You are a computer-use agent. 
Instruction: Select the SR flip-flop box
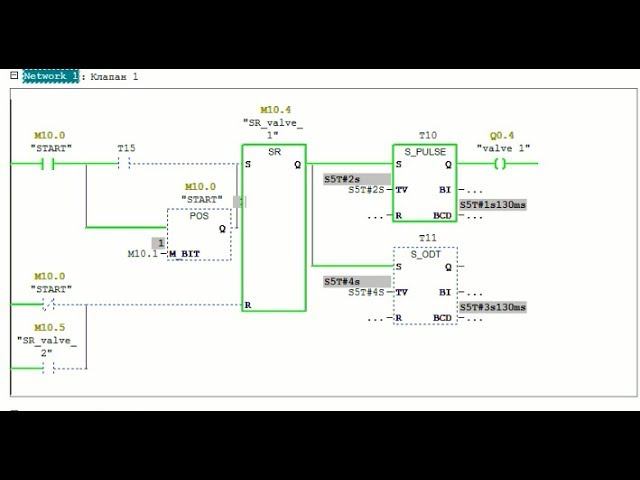point(274,228)
